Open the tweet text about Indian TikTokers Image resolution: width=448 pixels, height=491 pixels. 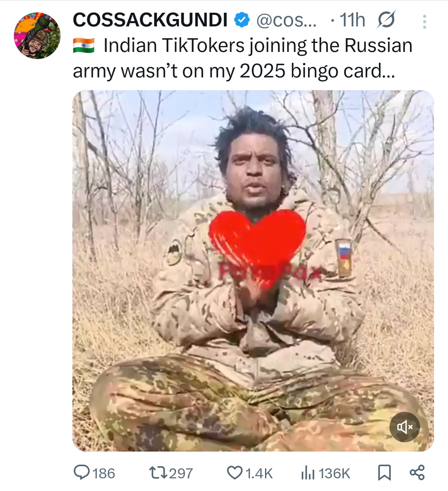click(243, 58)
